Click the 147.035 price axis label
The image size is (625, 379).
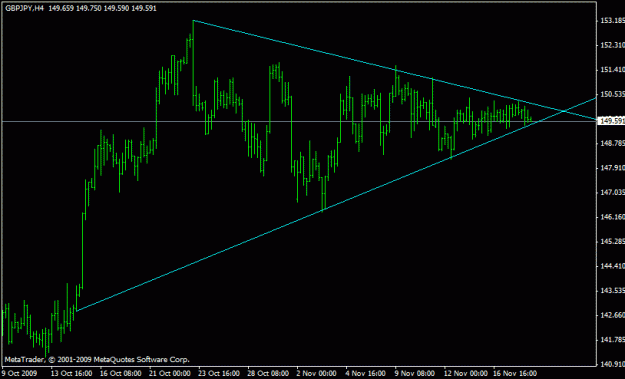tap(612, 192)
